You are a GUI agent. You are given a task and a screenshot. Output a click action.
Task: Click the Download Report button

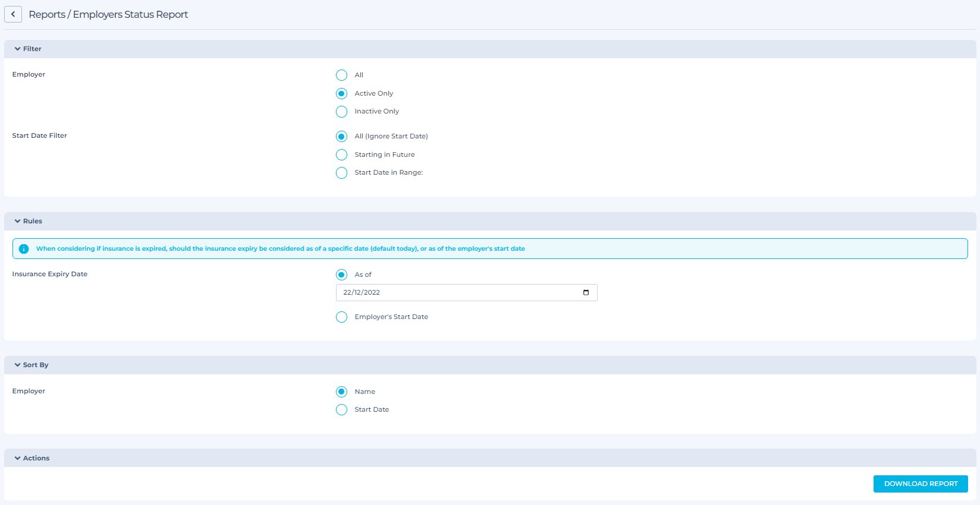coord(921,484)
